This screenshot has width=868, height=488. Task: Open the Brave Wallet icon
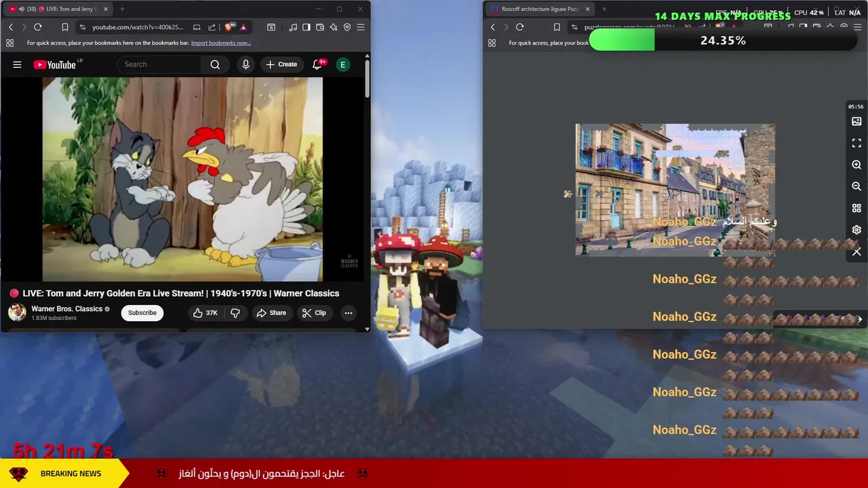(320, 27)
